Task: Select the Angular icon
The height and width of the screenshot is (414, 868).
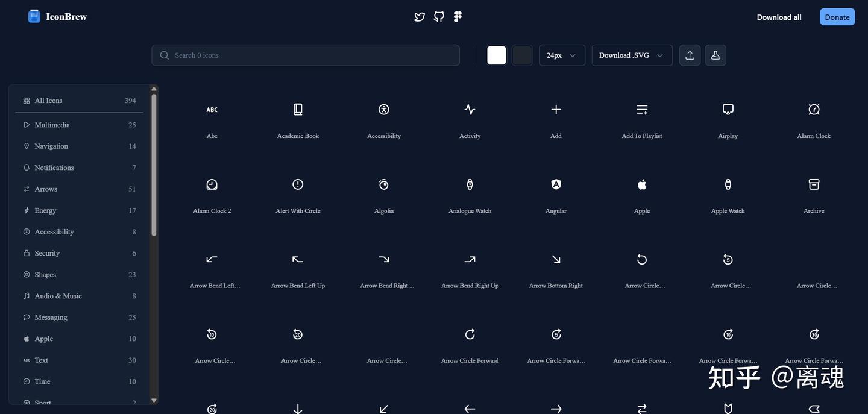Action: coord(556,184)
